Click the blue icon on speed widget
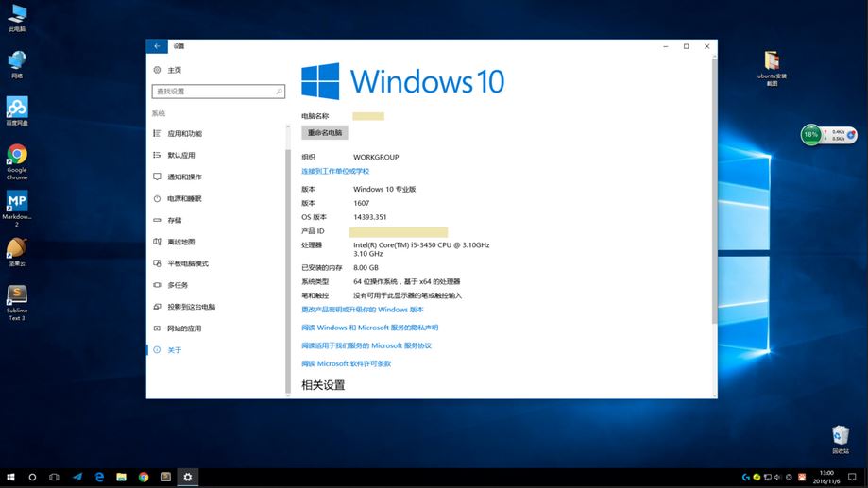 pos(851,134)
